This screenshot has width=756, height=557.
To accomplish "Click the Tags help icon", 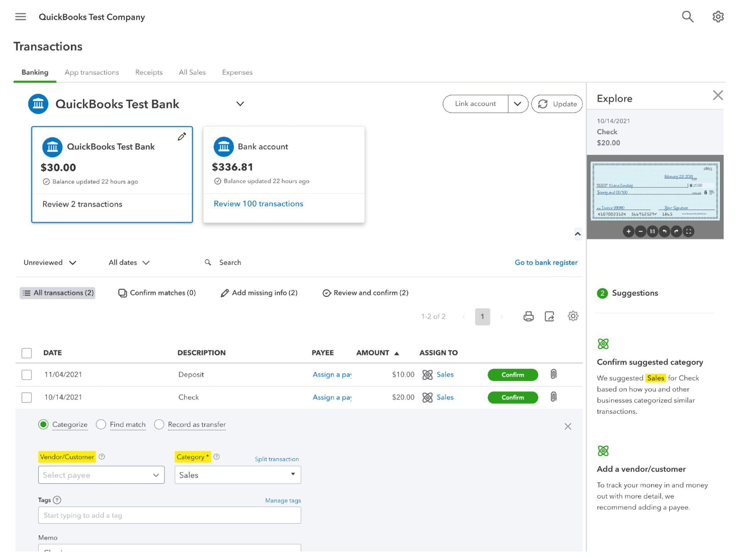I will (x=57, y=500).
